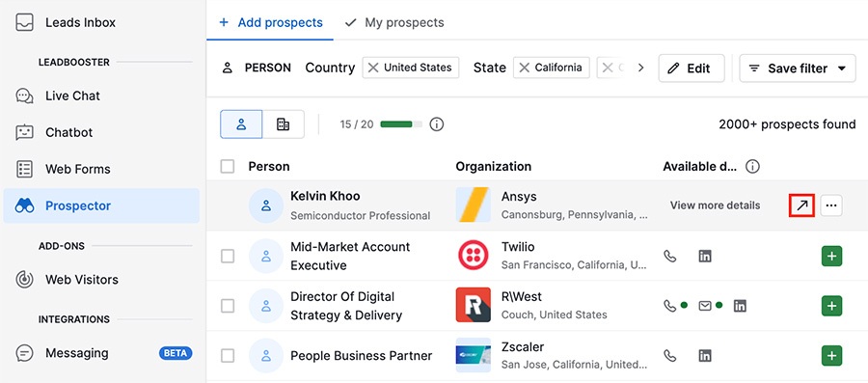
Task: Check the Mid-Market Account Executive row checkbox
Action: (228, 257)
